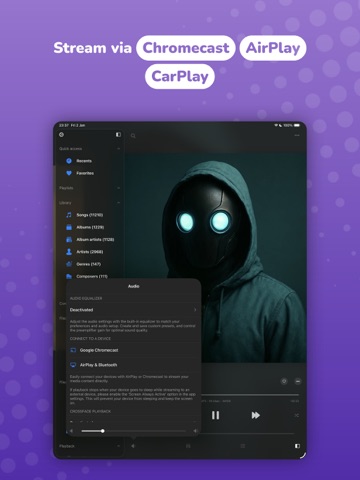Toggle the sidebar using the top panel icon
The height and width of the screenshot is (480, 360).
click(x=118, y=135)
